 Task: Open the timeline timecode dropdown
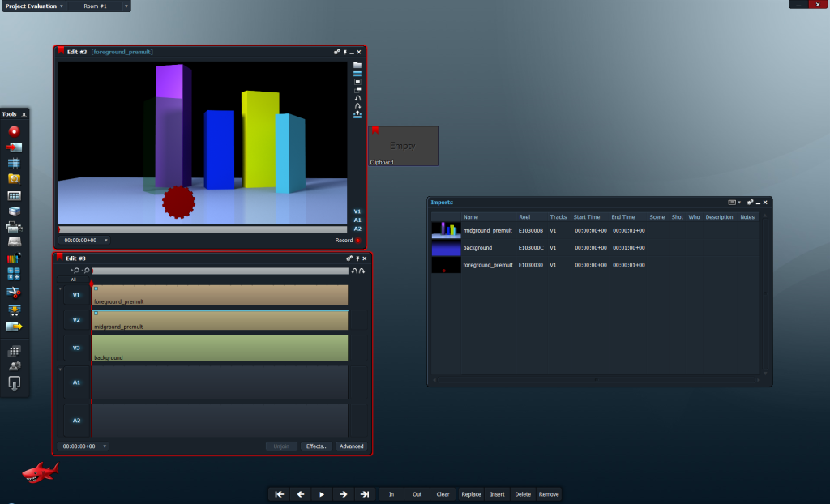(105, 446)
